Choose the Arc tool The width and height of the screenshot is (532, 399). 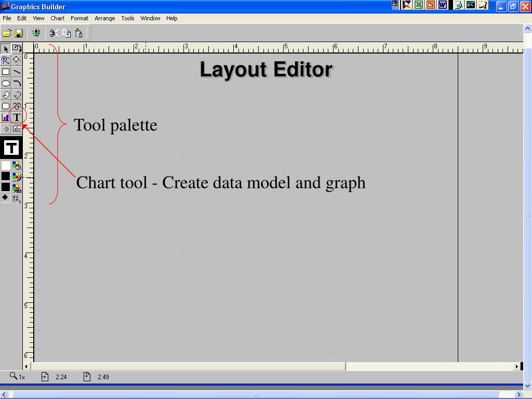[17, 83]
